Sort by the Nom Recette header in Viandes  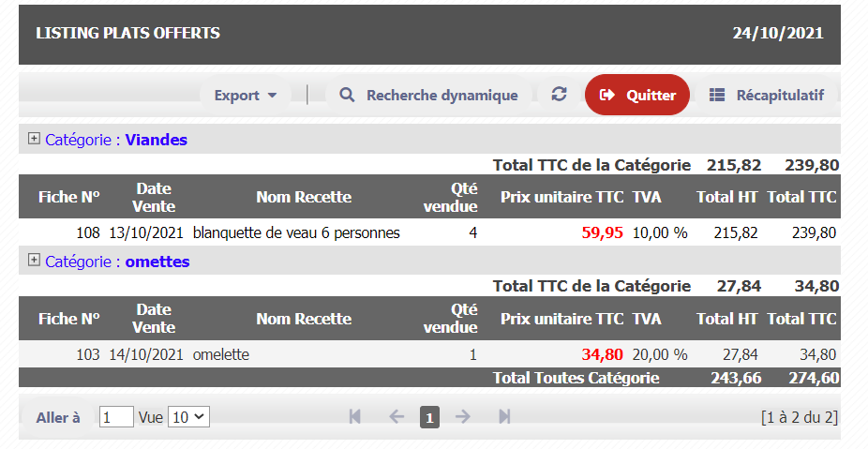pos(304,197)
